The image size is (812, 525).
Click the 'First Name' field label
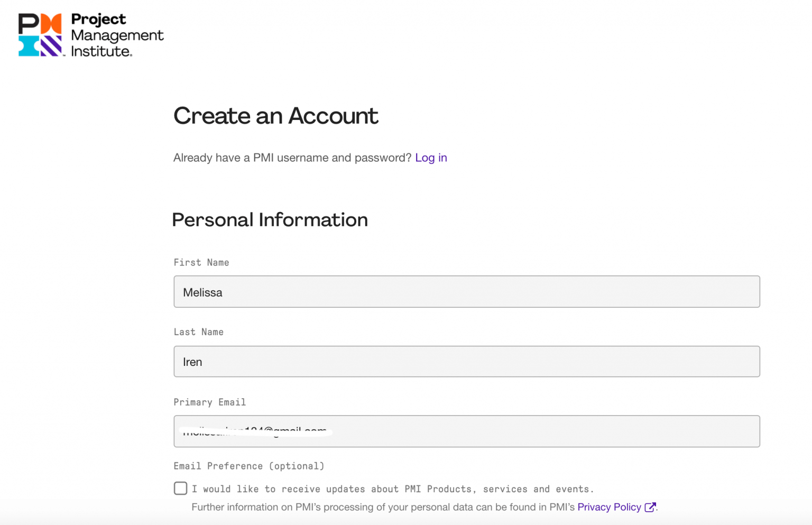201,262
